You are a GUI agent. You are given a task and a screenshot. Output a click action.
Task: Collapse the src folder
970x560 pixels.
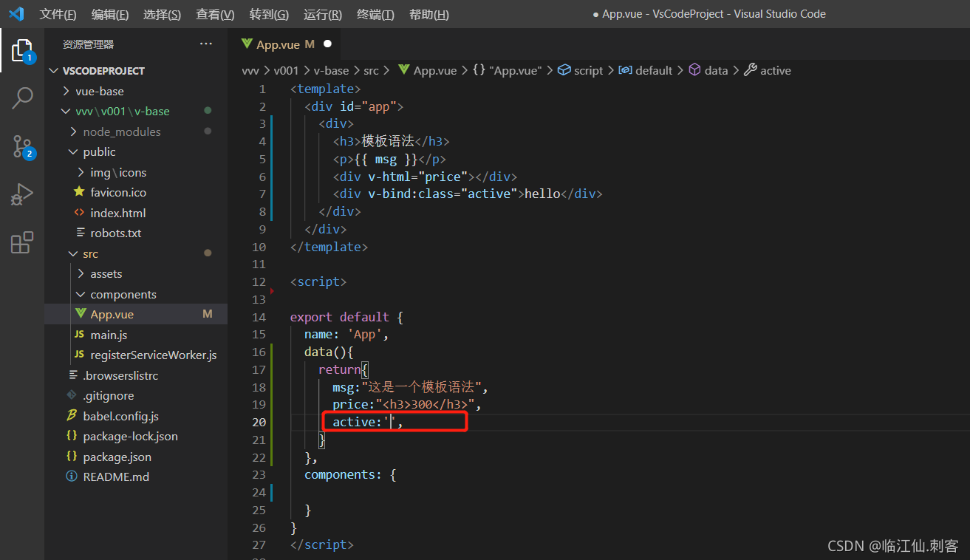73,253
